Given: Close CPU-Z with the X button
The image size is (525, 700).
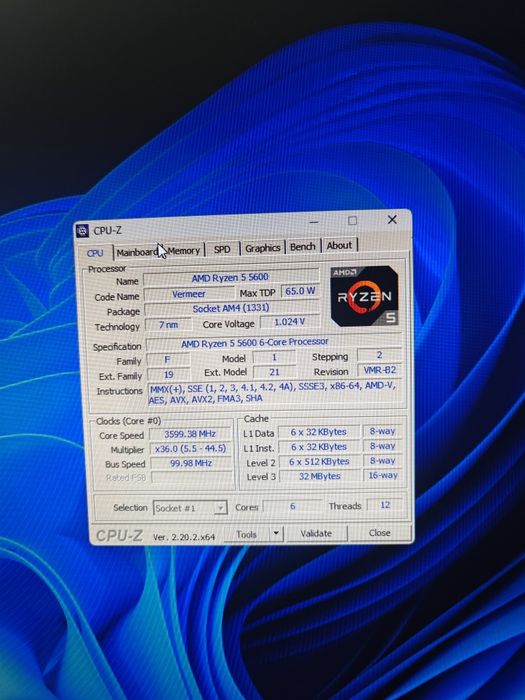Looking at the screenshot, I should [392, 219].
